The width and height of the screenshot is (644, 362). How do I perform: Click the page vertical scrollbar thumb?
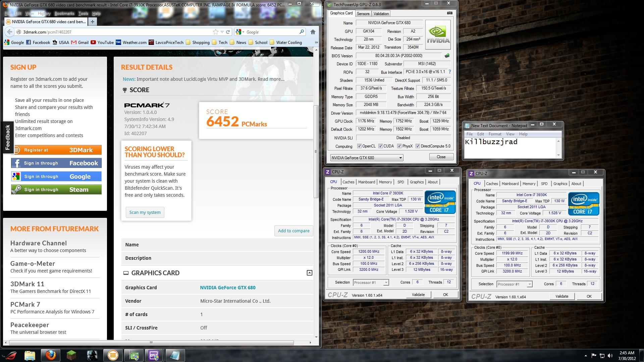pyautogui.click(x=316, y=151)
